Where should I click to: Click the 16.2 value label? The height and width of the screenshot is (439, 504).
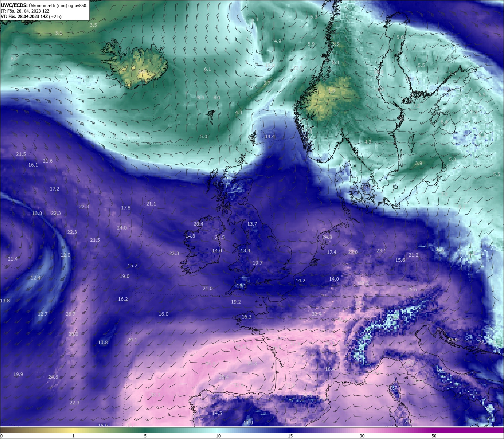(x=123, y=299)
